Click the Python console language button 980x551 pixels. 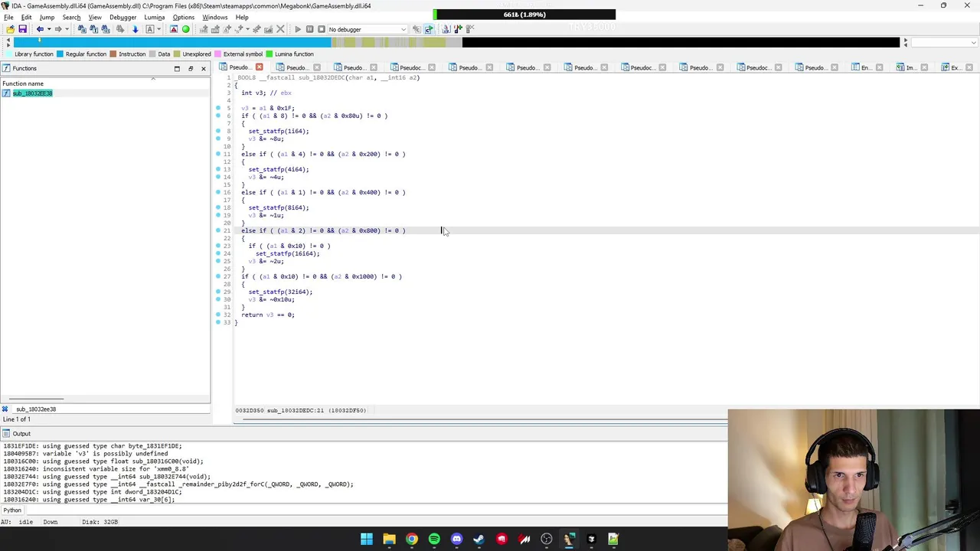pos(12,510)
